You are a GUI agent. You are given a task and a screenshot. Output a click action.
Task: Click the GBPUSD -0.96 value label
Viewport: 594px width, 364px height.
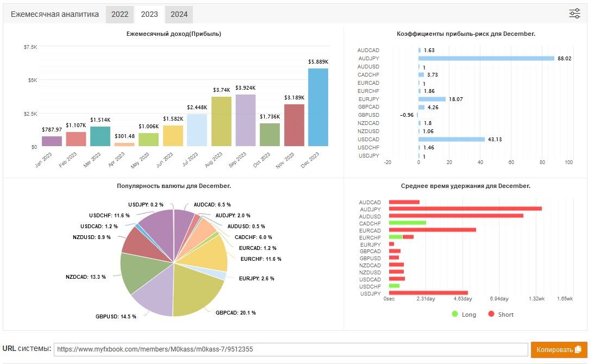(407, 115)
